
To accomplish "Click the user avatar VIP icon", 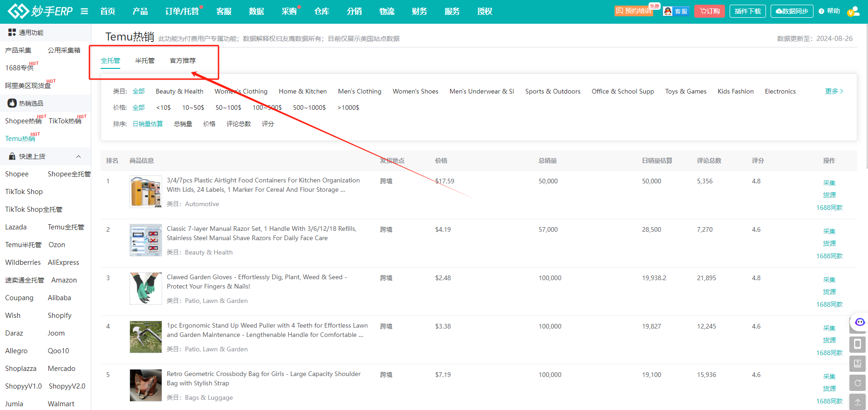I will tap(853, 11).
